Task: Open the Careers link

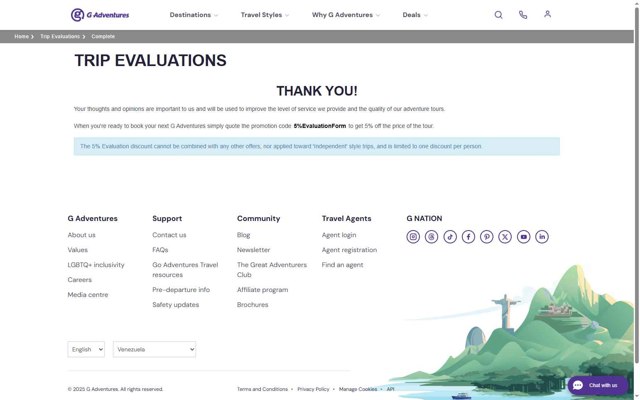Action: click(x=80, y=280)
